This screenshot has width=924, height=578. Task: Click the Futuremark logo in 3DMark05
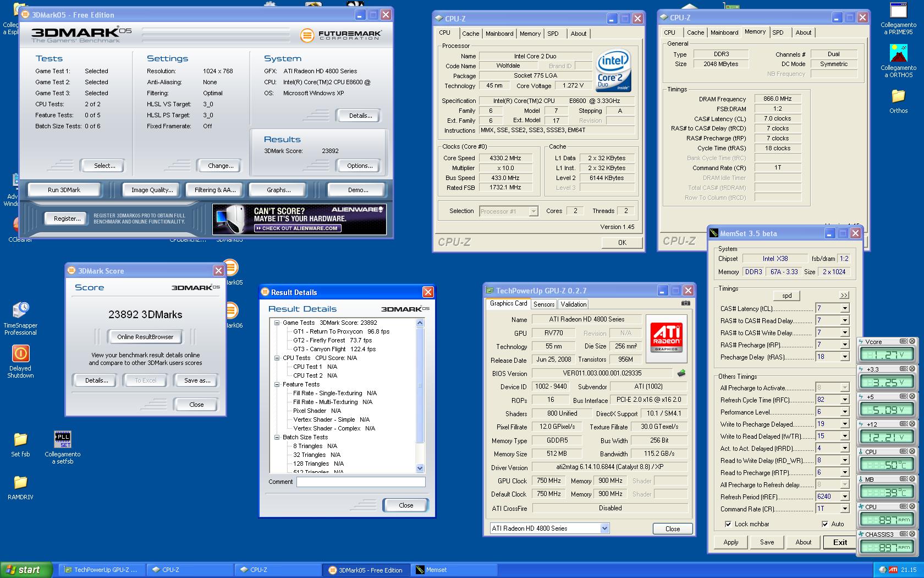point(341,35)
